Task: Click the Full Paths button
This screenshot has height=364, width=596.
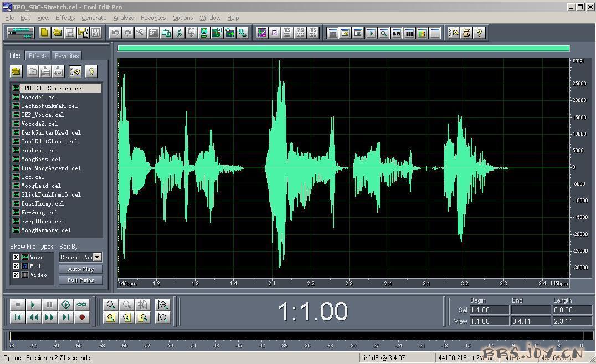Action: (x=80, y=280)
